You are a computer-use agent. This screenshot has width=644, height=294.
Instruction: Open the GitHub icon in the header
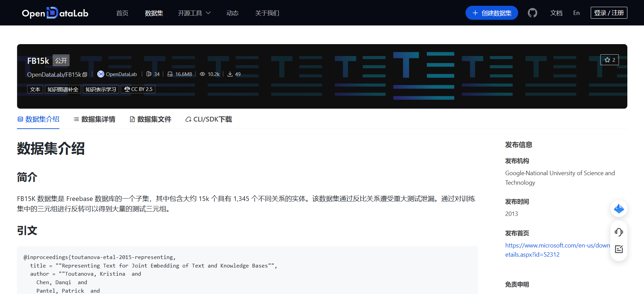[x=532, y=13]
